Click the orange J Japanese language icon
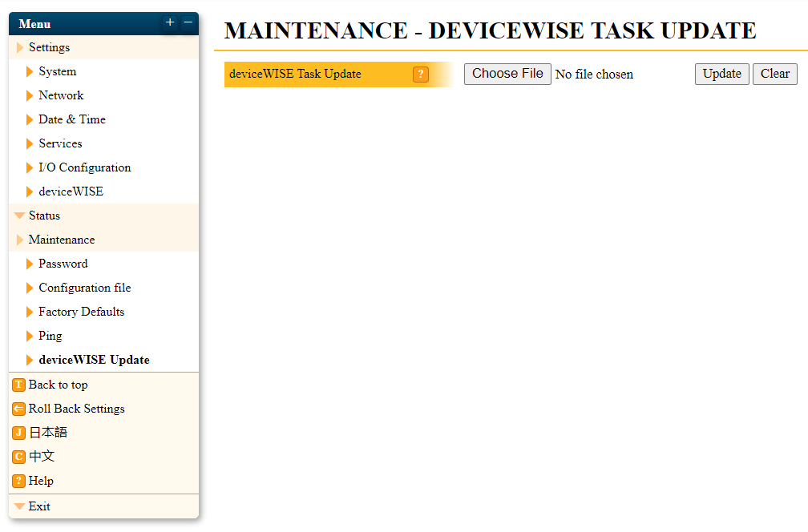The height and width of the screenshot is (532, 808). pyautogui.click(x=18, y=433)
